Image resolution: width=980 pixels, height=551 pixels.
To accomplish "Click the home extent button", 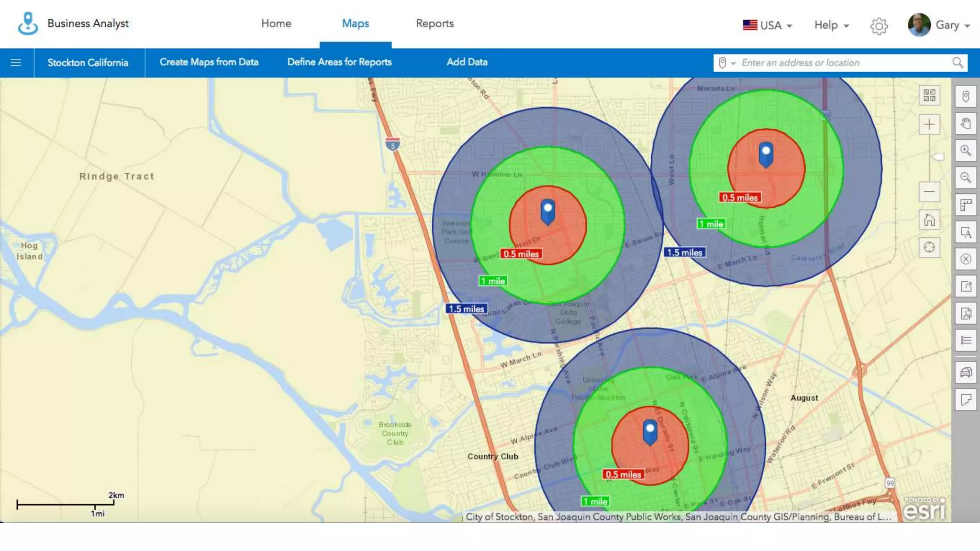I will (x=929, y=220).
